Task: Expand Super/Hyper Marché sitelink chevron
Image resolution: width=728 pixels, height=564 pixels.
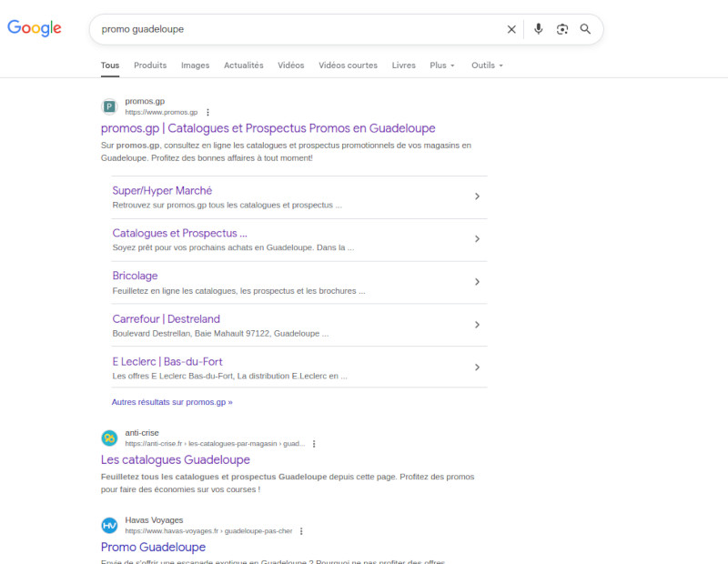Action: click(477, 196)
